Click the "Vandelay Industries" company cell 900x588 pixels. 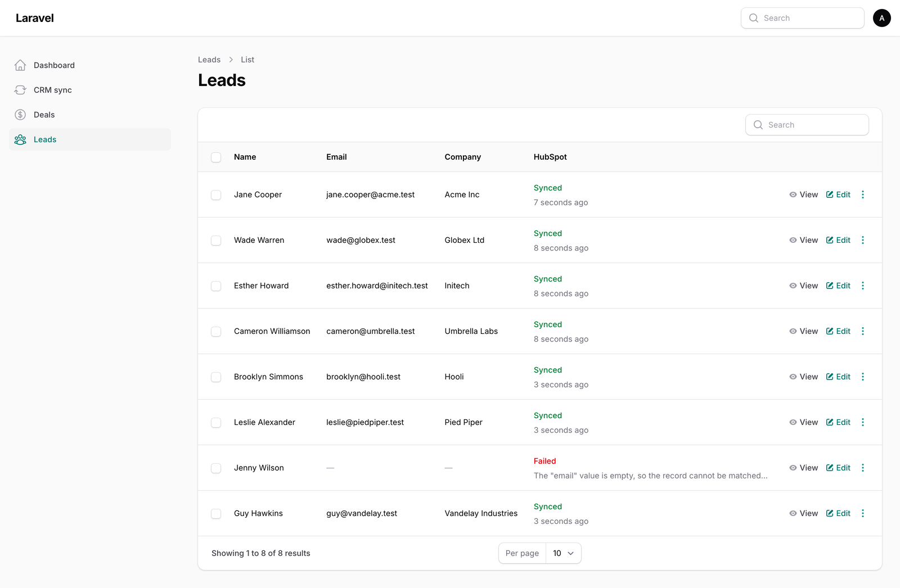pyautogui.click(x=481, y=513)
